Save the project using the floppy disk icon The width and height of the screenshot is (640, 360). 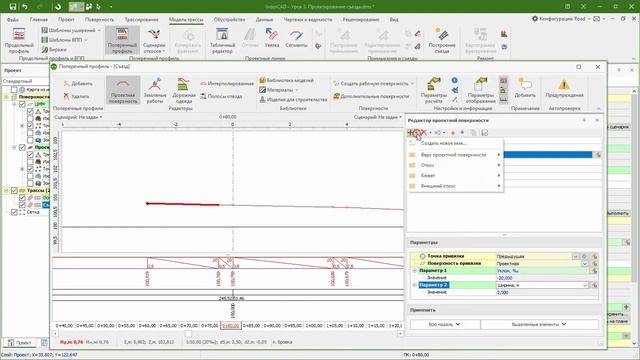pos(13,7)
